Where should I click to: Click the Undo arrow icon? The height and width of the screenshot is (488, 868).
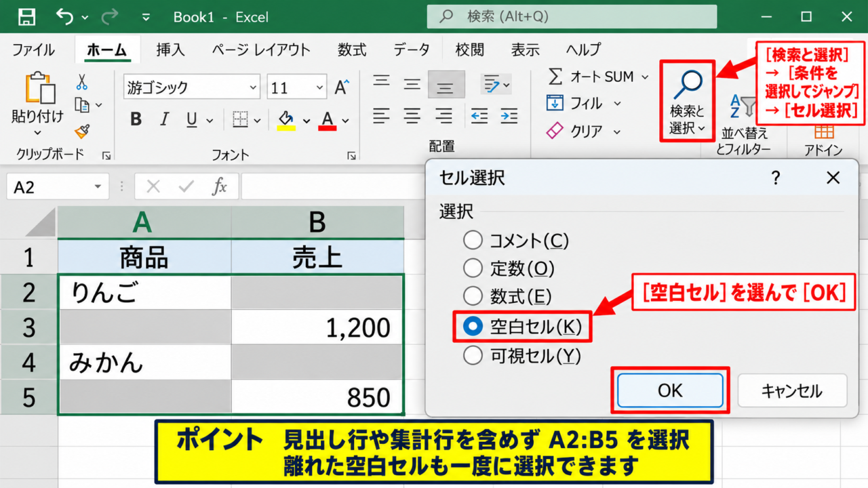click(x=64, y=17)
